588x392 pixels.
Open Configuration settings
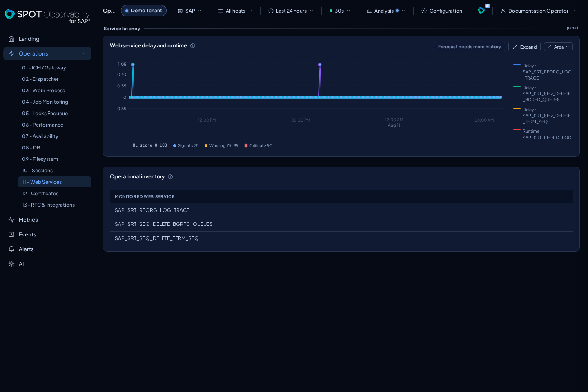[442, 11]
